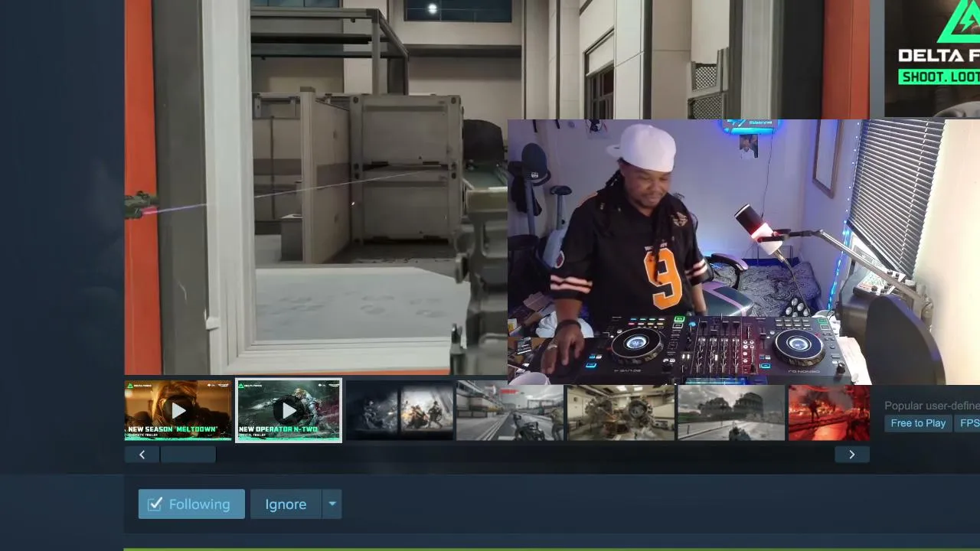Click the Delta Force header image
Viewport: 980px width, 551px height.
[x=932, y=59]
